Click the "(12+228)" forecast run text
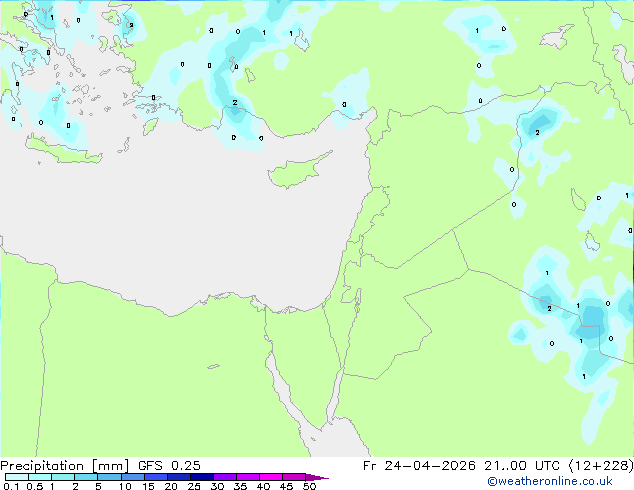 601,466
